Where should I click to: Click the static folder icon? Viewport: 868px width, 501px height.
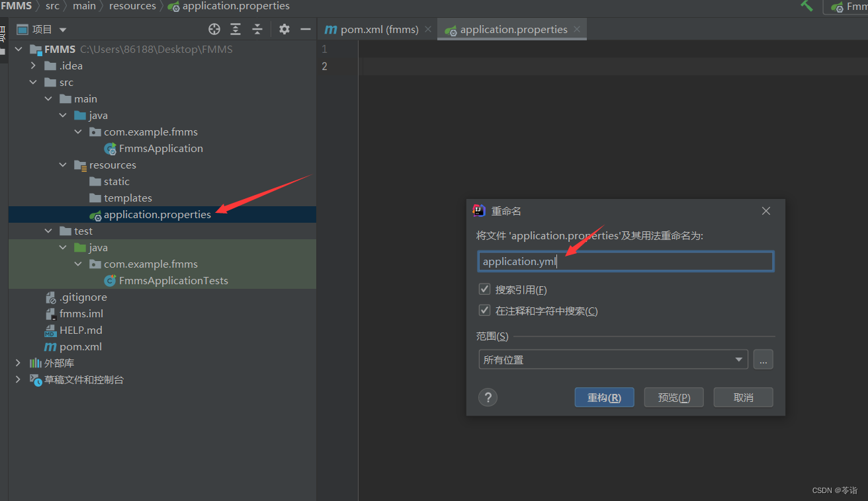(x=95, y=182)
